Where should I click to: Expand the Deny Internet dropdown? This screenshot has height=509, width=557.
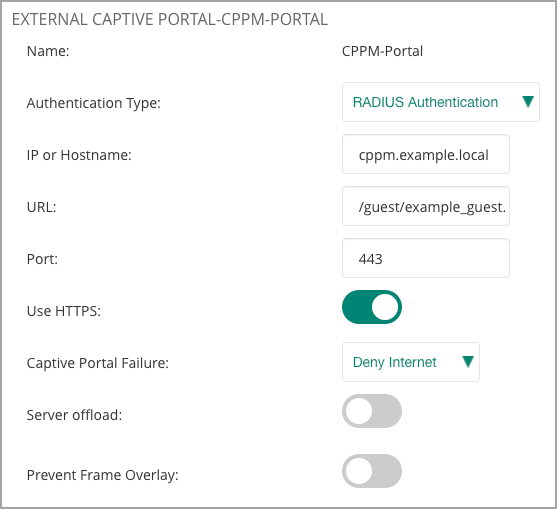(x=411, y=362)
